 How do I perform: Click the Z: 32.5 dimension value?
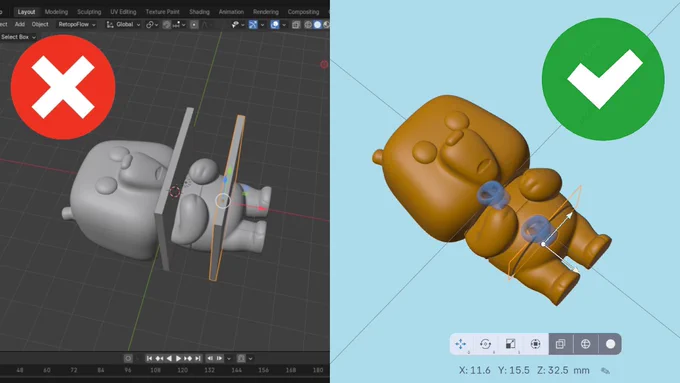[x=553, y=370]
